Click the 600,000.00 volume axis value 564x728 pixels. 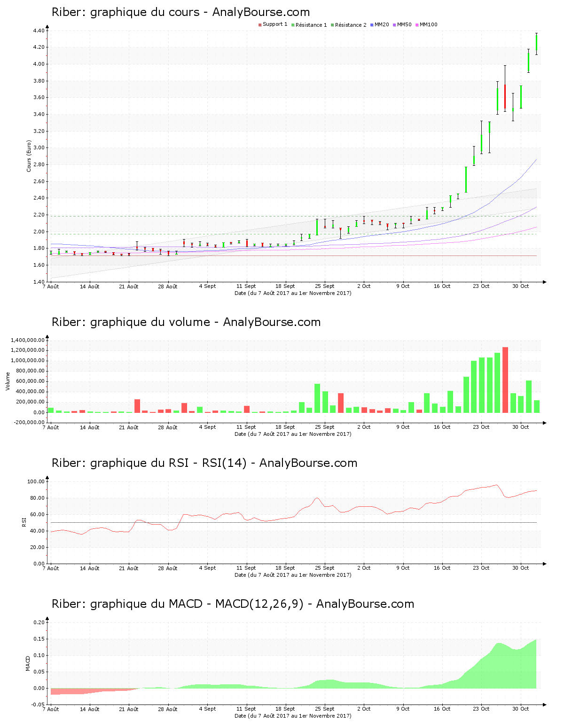30,381
